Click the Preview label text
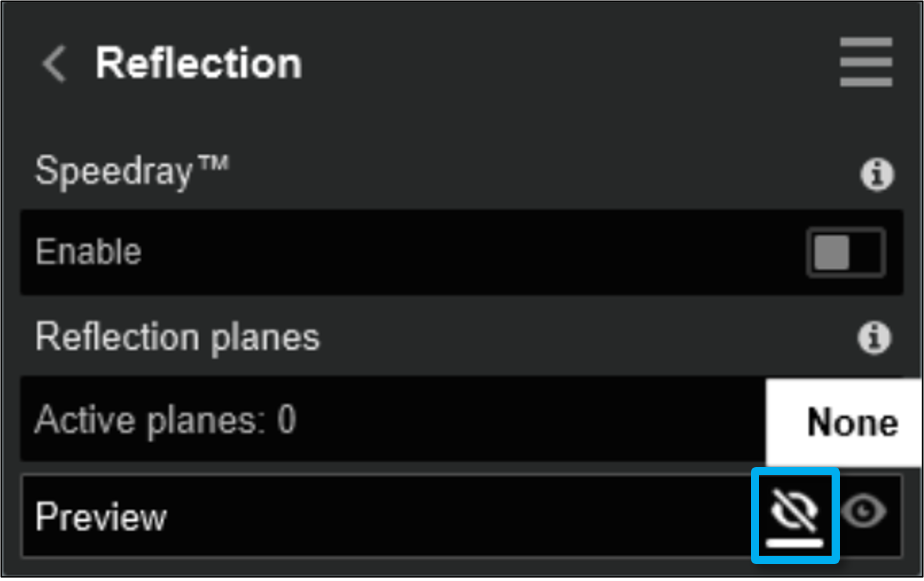924x581 pixels. tap(101, 517)
